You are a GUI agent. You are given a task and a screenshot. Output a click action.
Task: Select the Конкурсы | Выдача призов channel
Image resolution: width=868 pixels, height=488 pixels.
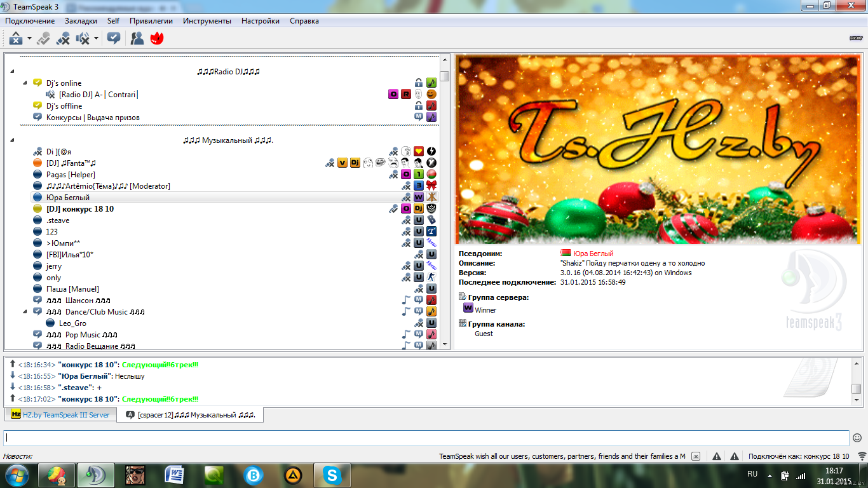tap(93, 118)
